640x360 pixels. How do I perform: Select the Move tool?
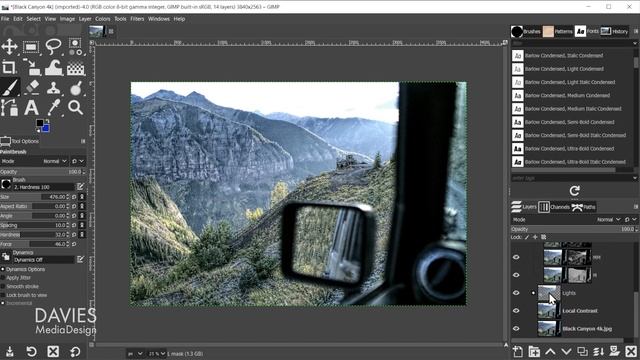tap(9, 47)
